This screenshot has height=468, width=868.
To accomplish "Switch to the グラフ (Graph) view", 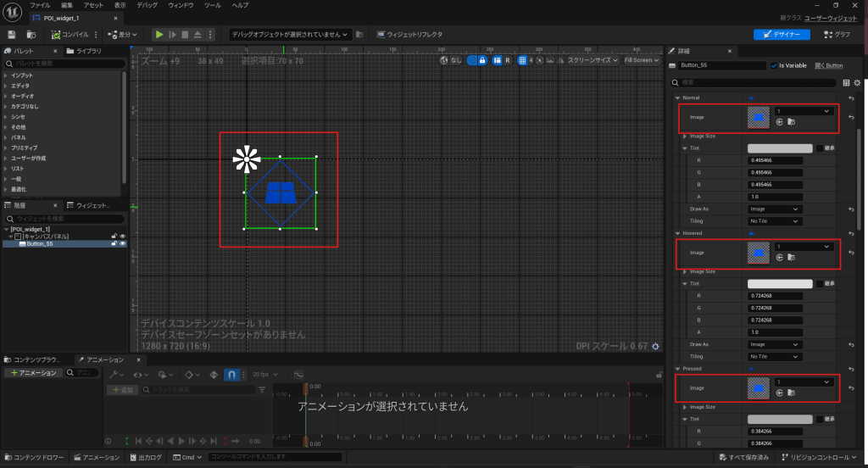I will [x=836, y=35].
